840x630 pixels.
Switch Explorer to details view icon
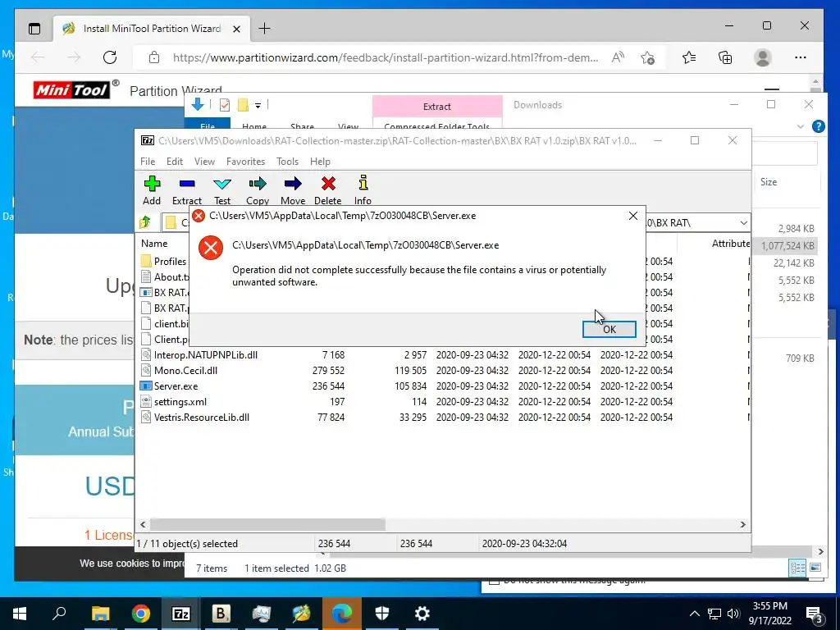coord(797,568)
